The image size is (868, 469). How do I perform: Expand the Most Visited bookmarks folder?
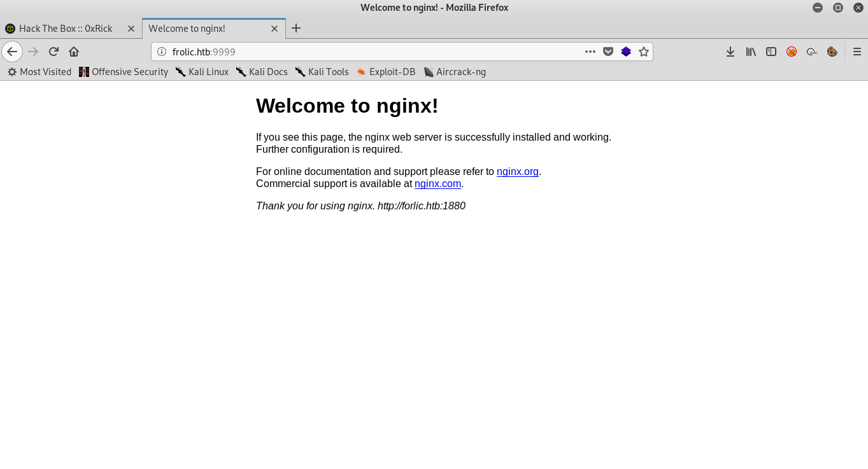(39, 72)
